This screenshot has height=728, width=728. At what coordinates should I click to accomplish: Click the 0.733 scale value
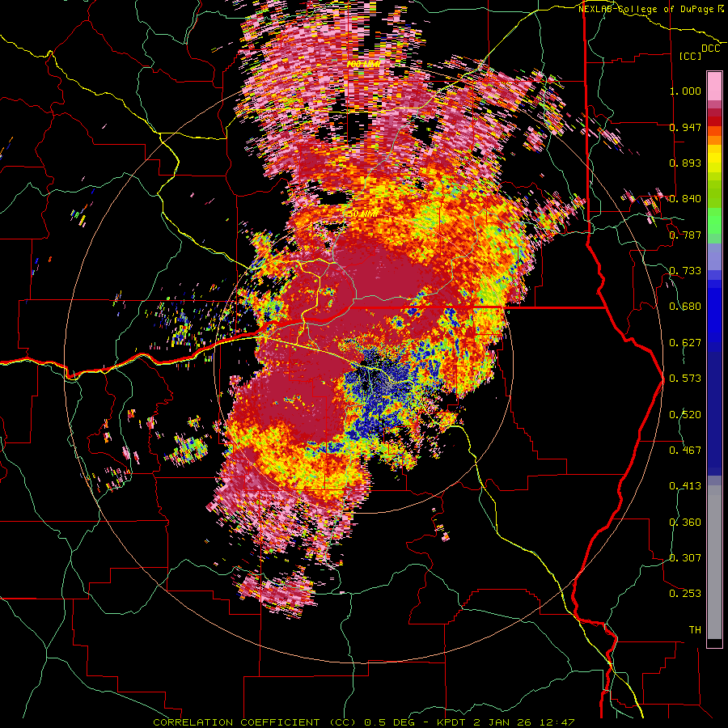(x=685, y=271)
